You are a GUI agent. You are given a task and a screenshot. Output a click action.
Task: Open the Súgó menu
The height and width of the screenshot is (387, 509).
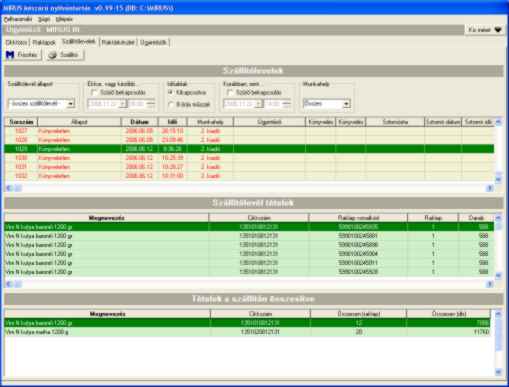click(x=44, y=19)
